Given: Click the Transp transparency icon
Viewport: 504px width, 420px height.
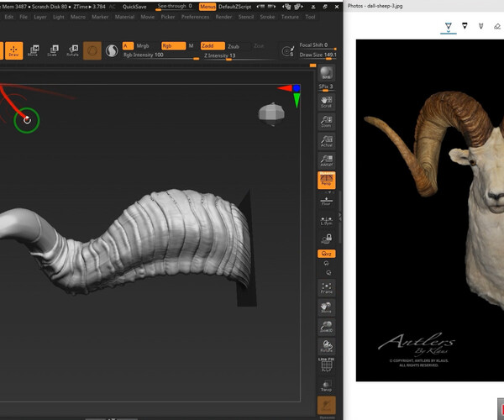Looking at the screenshot, I should [326, 386].
